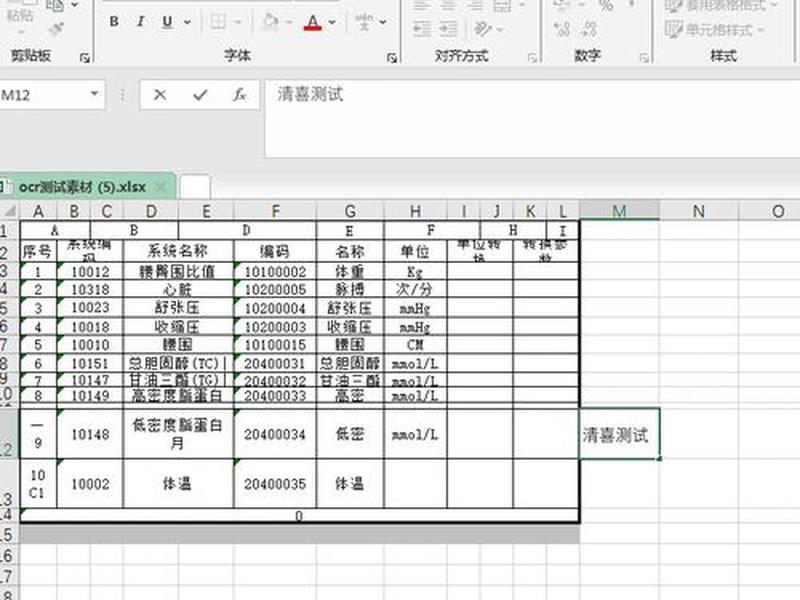Expand the Orientation dropdown arrow
The height and width of the screenshot is (600, 800).
point(500,30)
